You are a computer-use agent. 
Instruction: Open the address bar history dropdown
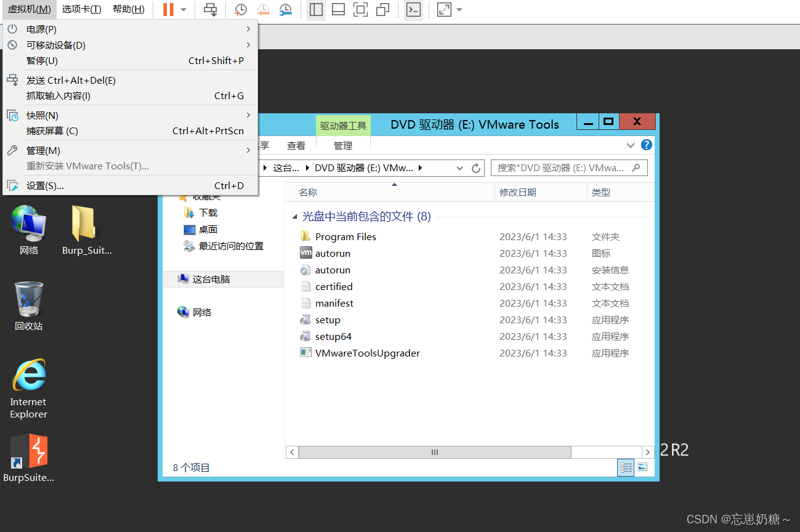(x=459, y=167)
